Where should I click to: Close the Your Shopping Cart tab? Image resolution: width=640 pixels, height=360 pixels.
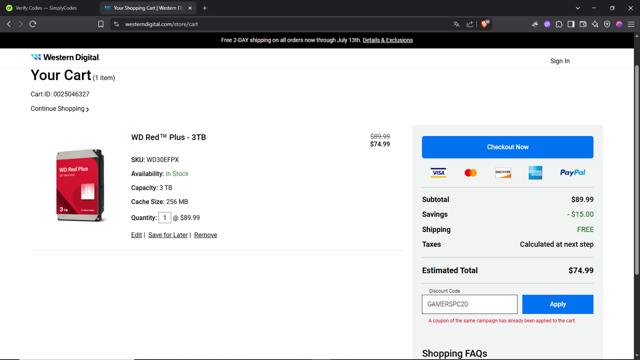190,8
